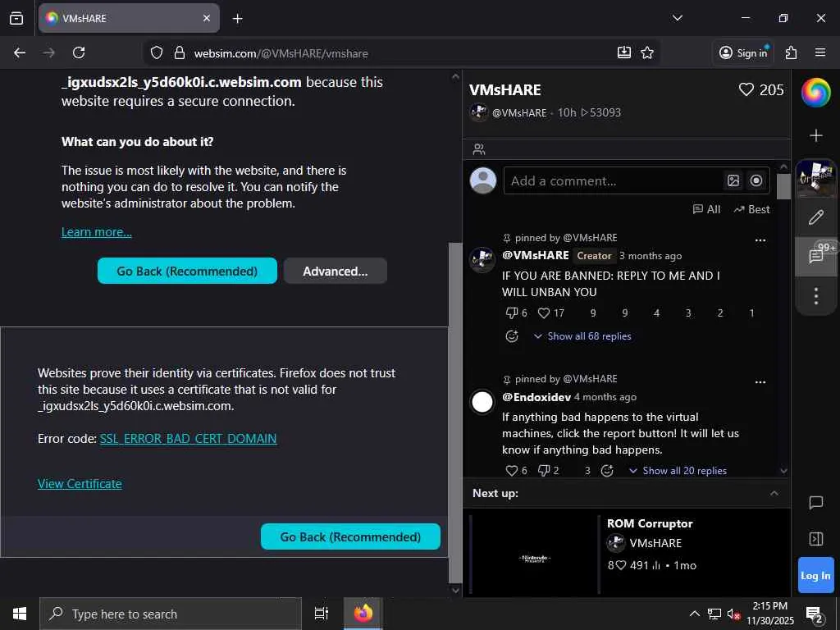The width and height of the screenshot is (840, 630).
Task: Open Firefox extensions puzzle icon
Action: point(792,52)
